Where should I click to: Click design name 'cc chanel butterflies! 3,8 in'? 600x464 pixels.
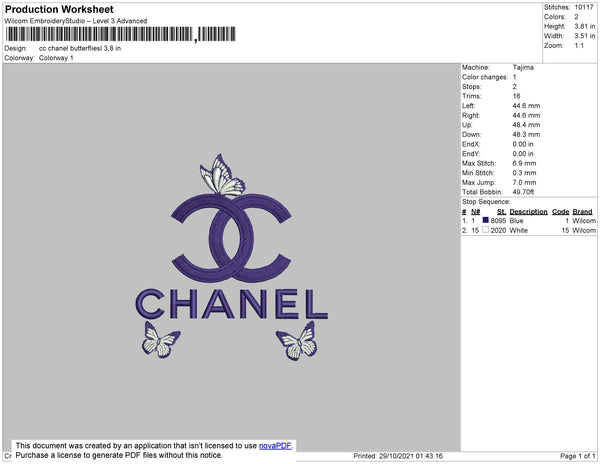pyautogui.click(x=80, y=48)
